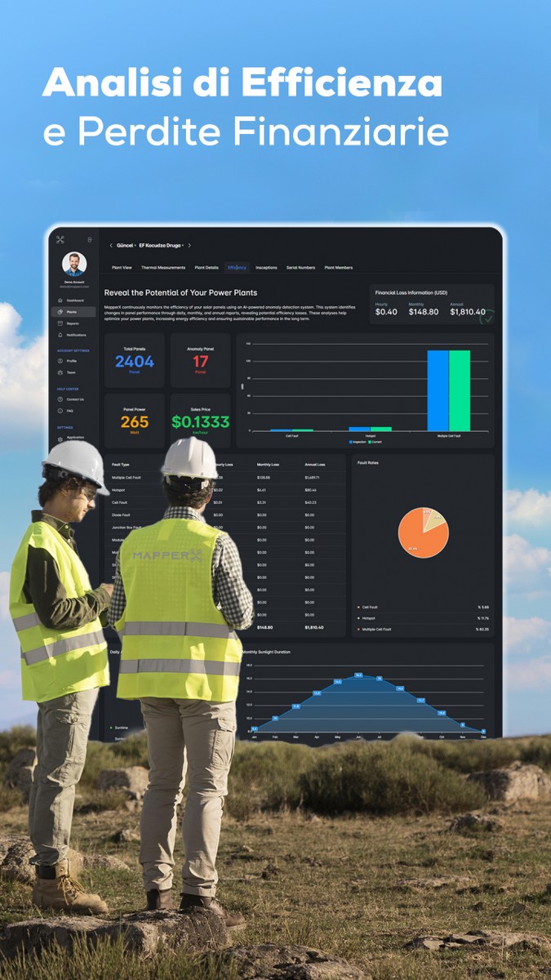551x980 pixels.
Task: Open Reports in the sidebar
Action: coord(73,323)
